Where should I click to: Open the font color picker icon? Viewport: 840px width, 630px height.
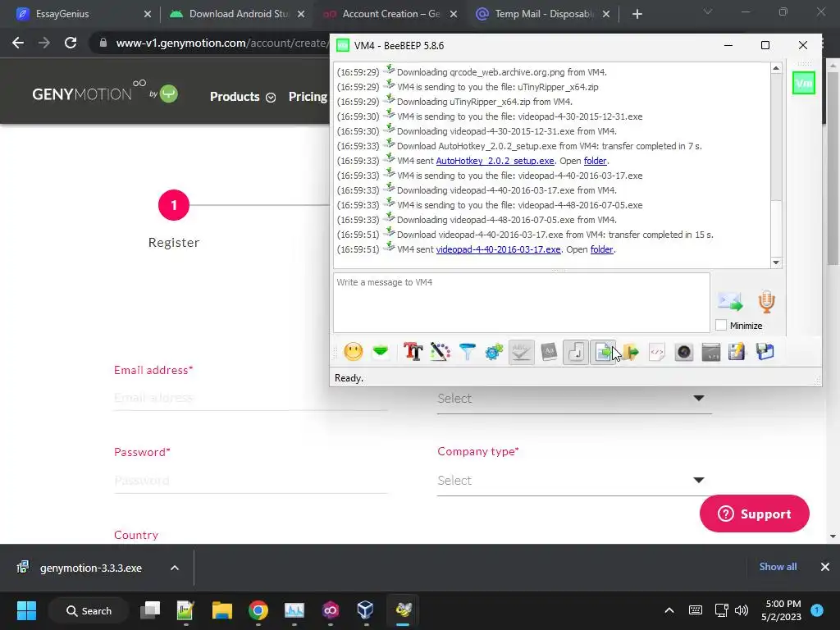pyautogui.click(x=441, y=352)
